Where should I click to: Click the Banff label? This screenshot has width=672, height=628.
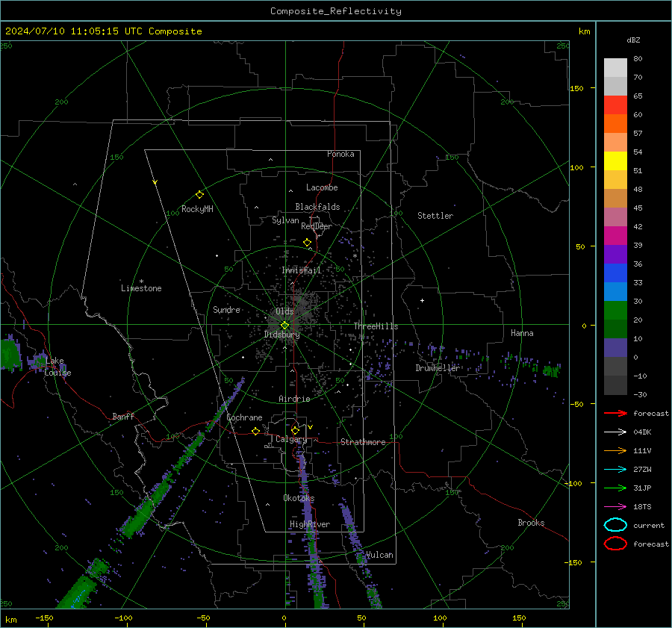pyautogui.click(x=123, y=417)
